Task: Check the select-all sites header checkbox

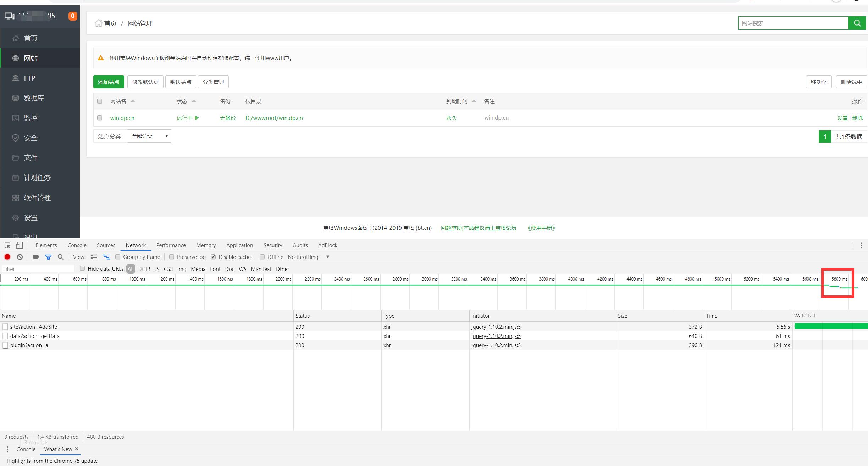Action: tap(100, 101)
